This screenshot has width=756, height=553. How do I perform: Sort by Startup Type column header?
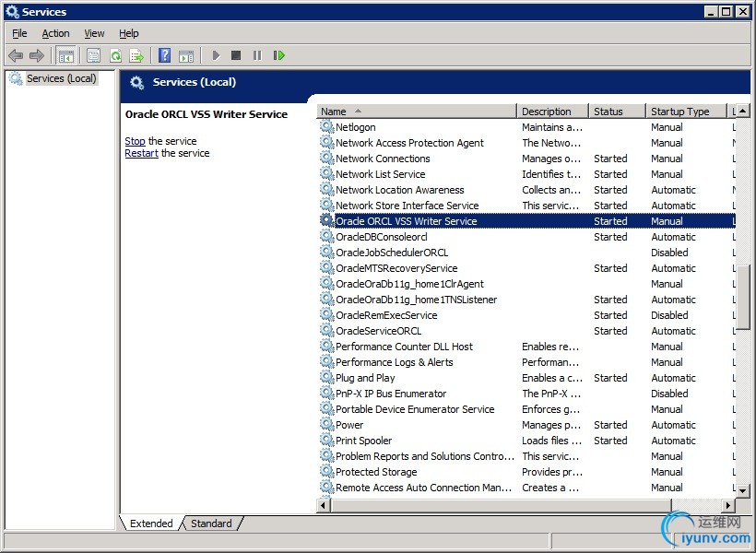click(686, 112)
